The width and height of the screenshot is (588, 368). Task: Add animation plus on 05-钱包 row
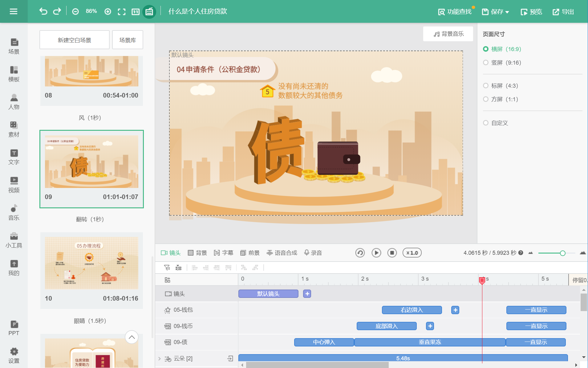click(455, 310)
